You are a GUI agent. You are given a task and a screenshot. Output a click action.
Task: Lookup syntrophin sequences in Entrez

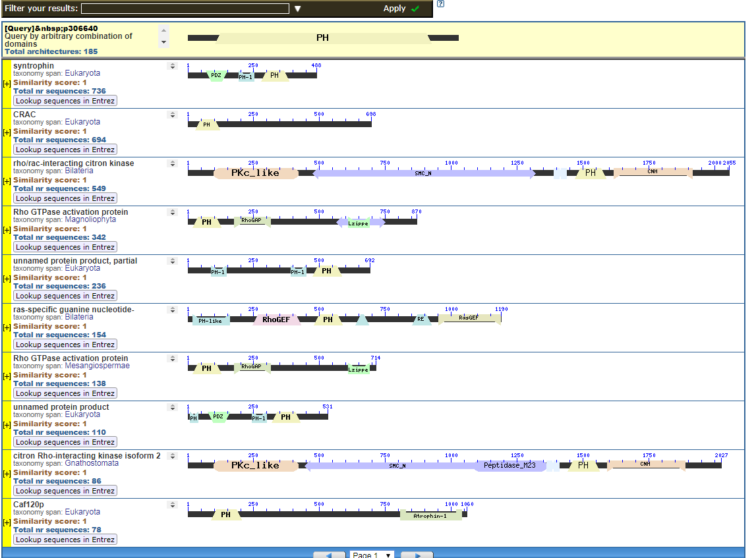(65, 101)
